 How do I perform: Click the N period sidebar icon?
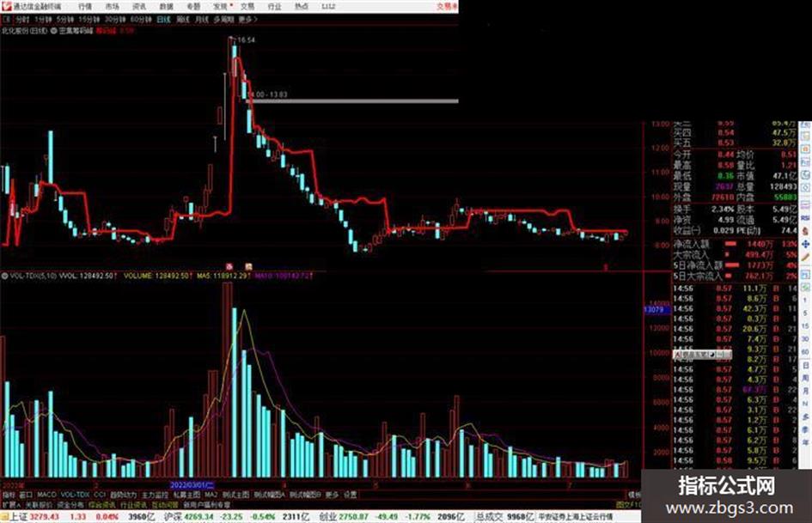[805, 404]
